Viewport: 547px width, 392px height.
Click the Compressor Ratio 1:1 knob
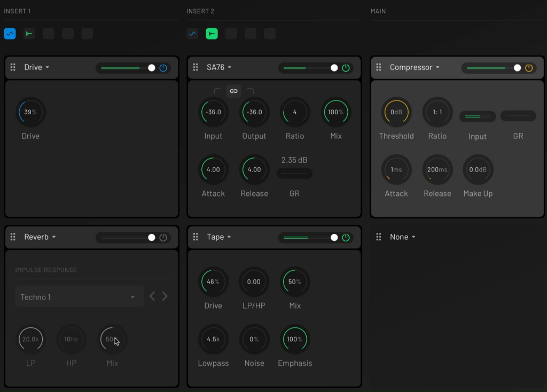pyautogui.click(x=437, y=112)
